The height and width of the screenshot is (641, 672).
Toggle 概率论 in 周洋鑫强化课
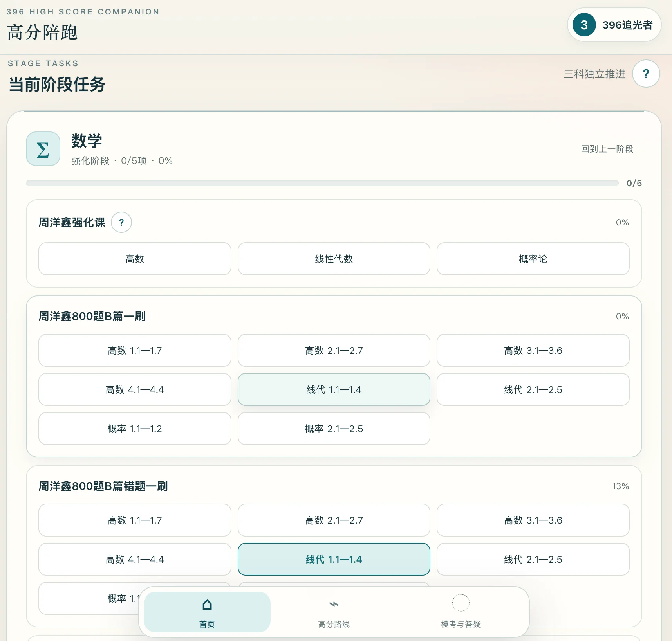tap(533, 259)
